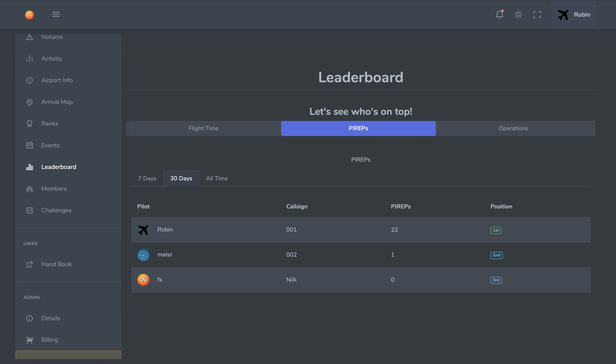Click the Events sidebar icon
Image resolution: width=616 pixels, height=364 pixels.
click(30, 145)
